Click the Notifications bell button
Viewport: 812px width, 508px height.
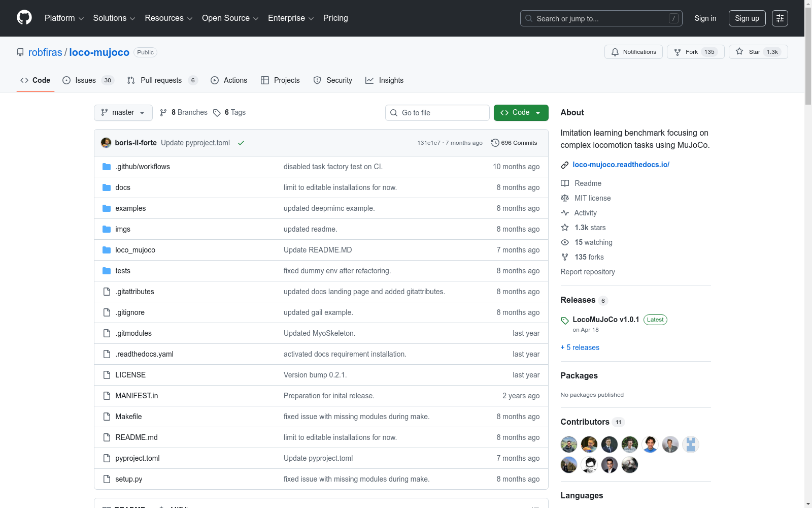pyautogui.click(x=633, y=52)
